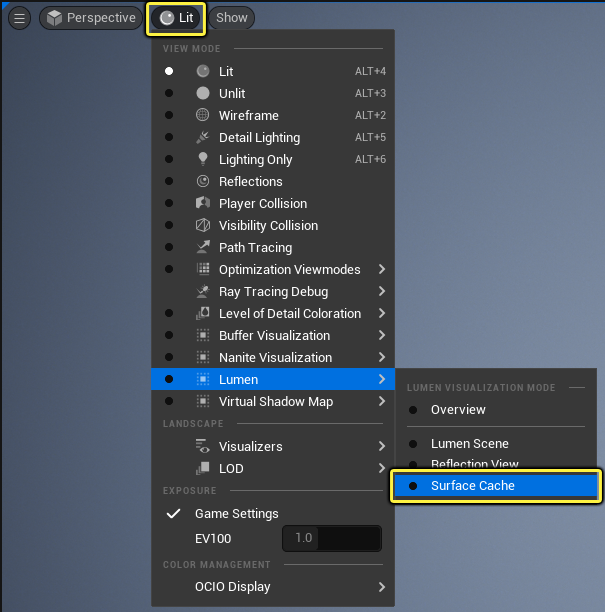The image size is (605, 612).
Task: Click the Reflections view mode icon
Action: click(x=203, y=182)
